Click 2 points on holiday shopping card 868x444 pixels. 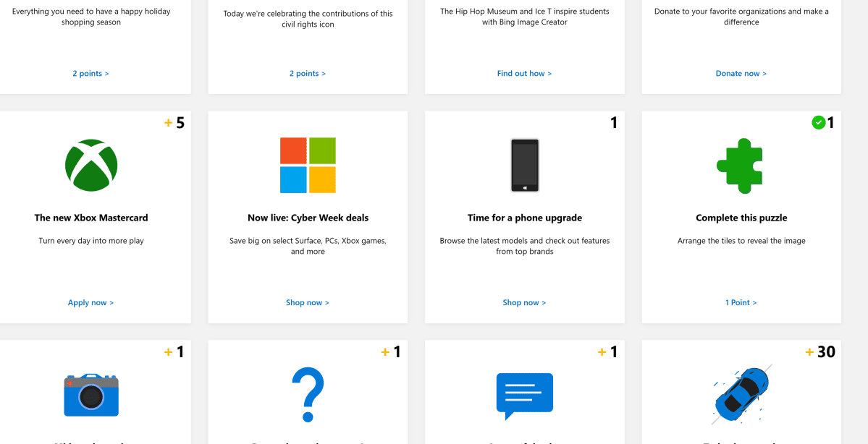[90, 73]
